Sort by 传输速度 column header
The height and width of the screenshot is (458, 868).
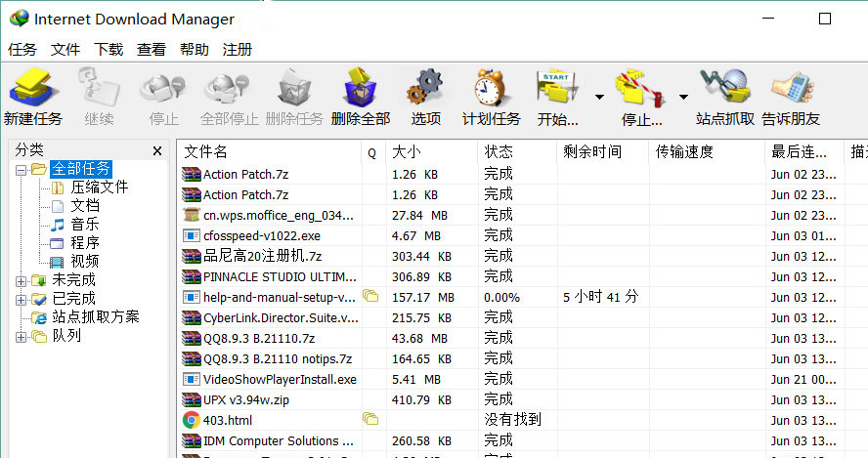coord(707,151)
